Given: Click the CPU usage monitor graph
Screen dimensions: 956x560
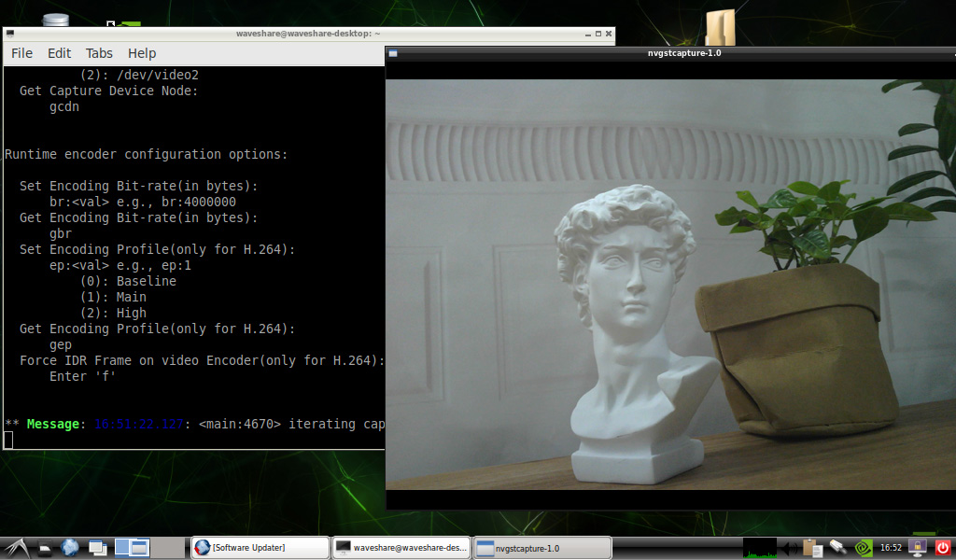Looking at the screenshot, I should coord(759,548).
